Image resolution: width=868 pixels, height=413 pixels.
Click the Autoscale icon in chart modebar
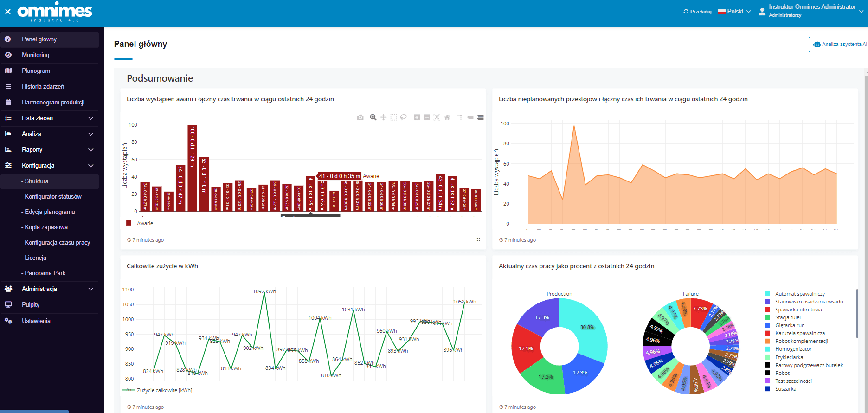click(437, 117)
